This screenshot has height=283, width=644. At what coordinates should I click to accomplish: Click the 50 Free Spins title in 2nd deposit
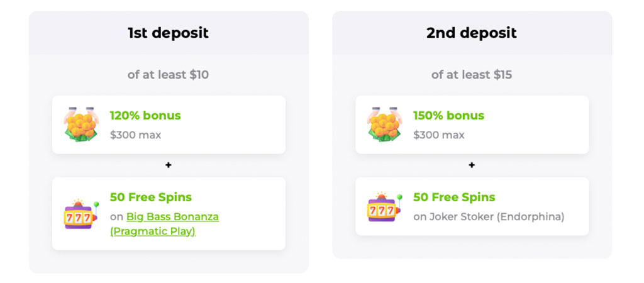pyautogui.click(x=454, y=197)
